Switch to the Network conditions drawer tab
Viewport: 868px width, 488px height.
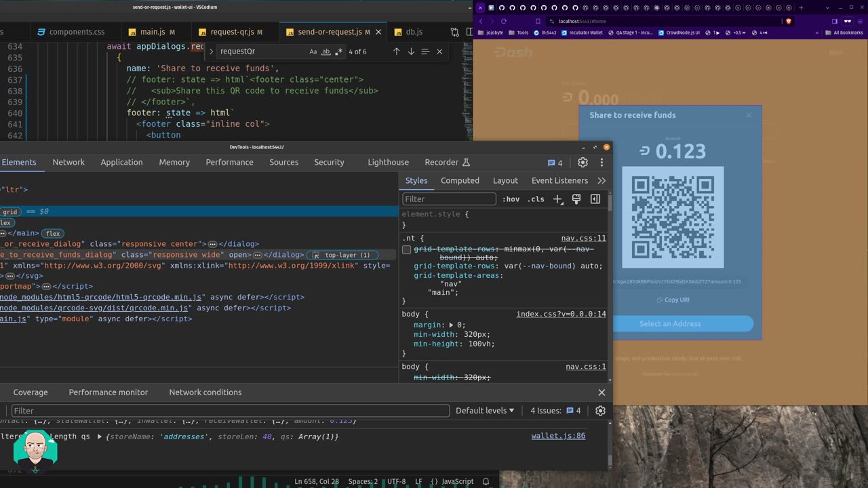pyautogui.click(x=205, y=392)
